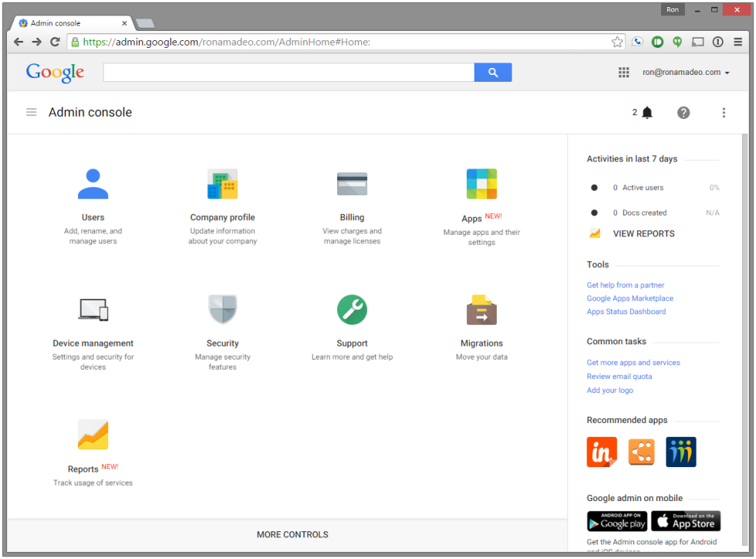Open the Apps colorful grid icon
Viewport: 756px width, 559px height.
click(x=481, y=184)
